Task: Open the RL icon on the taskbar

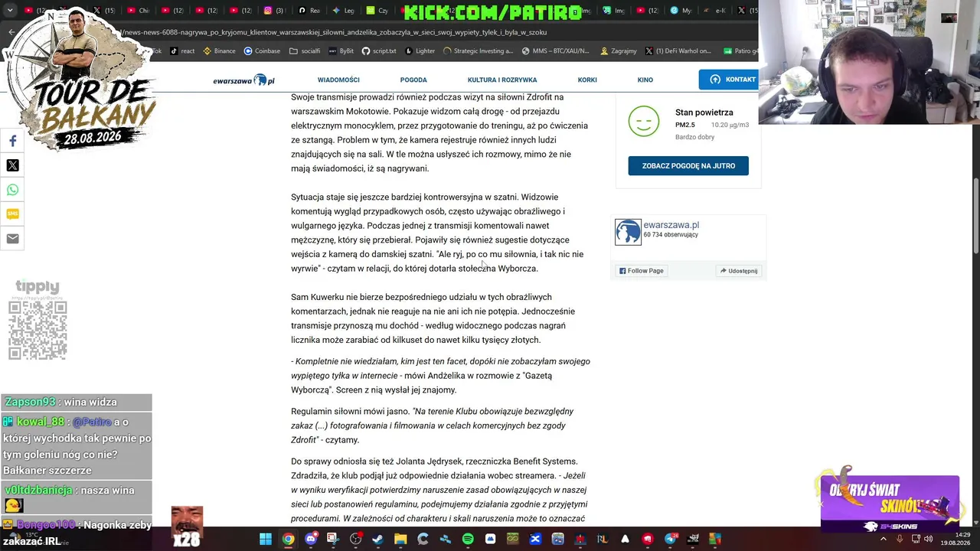Action: [x=603, y=540]
